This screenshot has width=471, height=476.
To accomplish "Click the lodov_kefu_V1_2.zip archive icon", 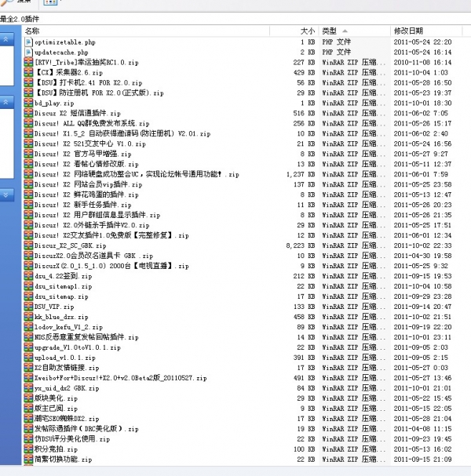I will click(x=28, y=327).
